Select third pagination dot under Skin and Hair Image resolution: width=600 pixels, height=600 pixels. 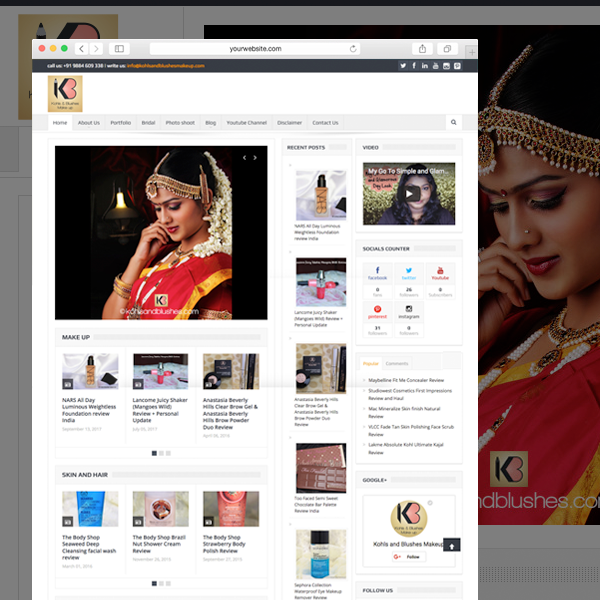point(168,584)
